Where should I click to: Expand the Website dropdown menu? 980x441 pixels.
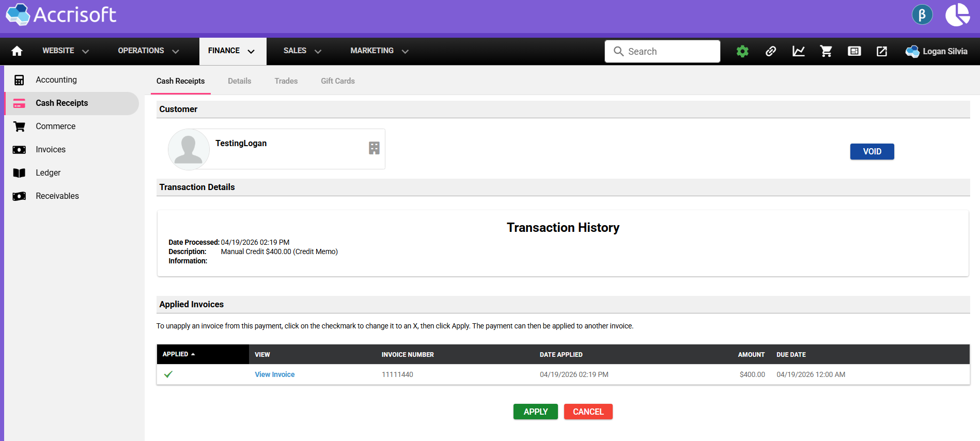[x=66, y=51]
